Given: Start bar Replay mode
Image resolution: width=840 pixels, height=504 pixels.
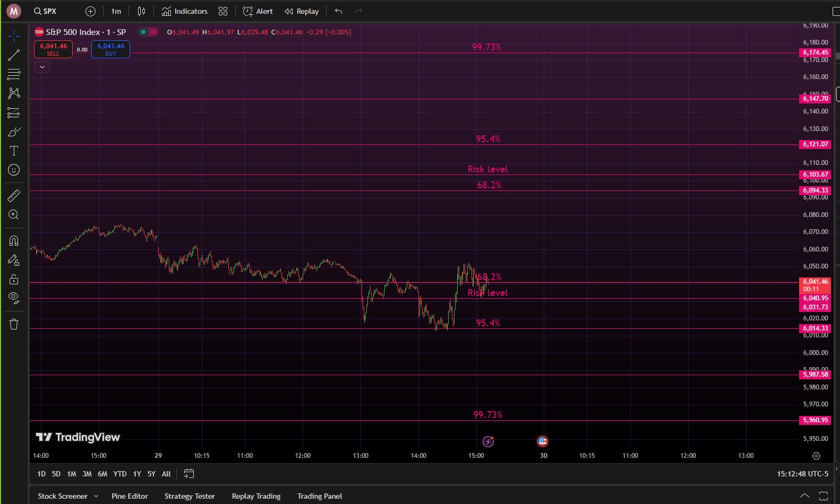Looking at the screenshot, I should pos(302,11).
